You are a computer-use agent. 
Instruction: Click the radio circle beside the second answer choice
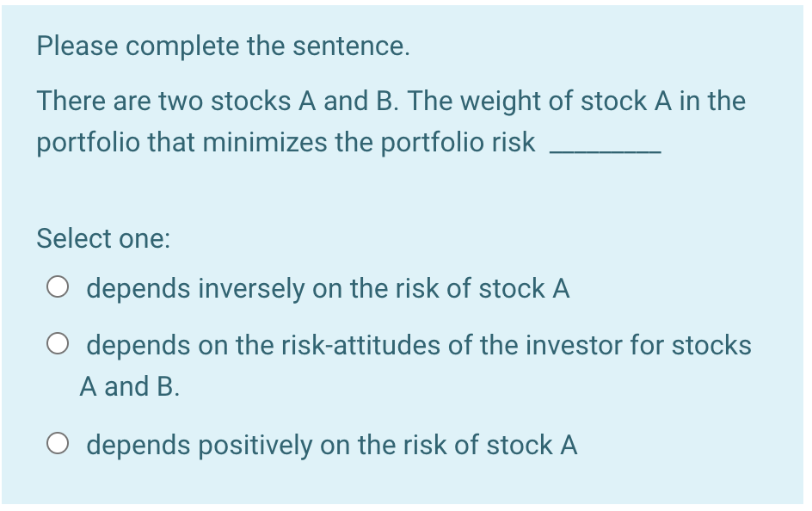(58, 345)
